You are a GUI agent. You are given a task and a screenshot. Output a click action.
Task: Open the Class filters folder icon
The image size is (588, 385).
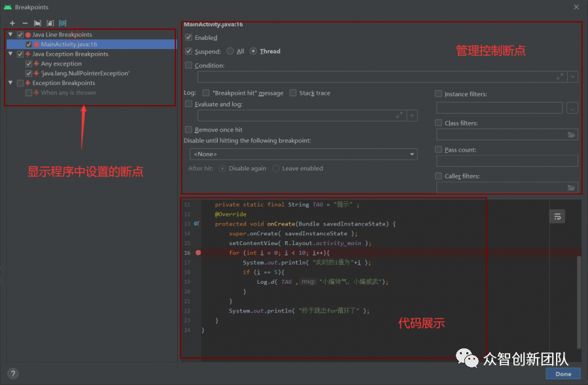click(x=571, y=135)
